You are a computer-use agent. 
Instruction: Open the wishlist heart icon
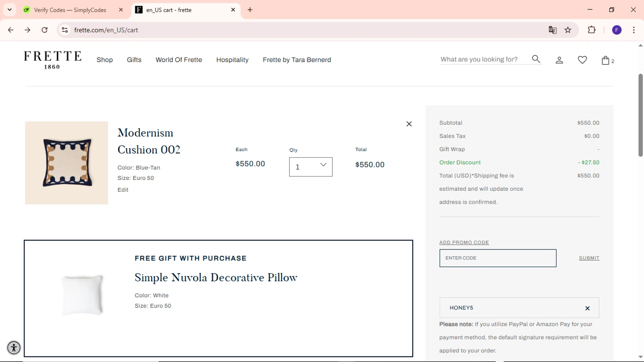coord(582,60)
